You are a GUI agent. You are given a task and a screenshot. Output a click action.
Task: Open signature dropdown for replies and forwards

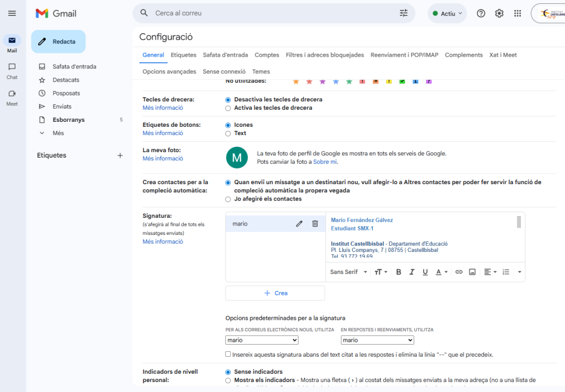(x=377, y=340)
